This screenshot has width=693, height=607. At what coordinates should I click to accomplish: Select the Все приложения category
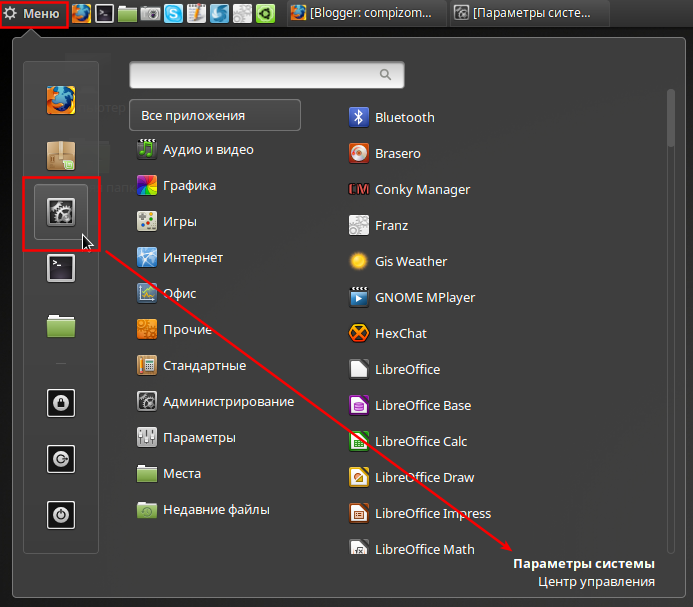click(x=215, y=115)
